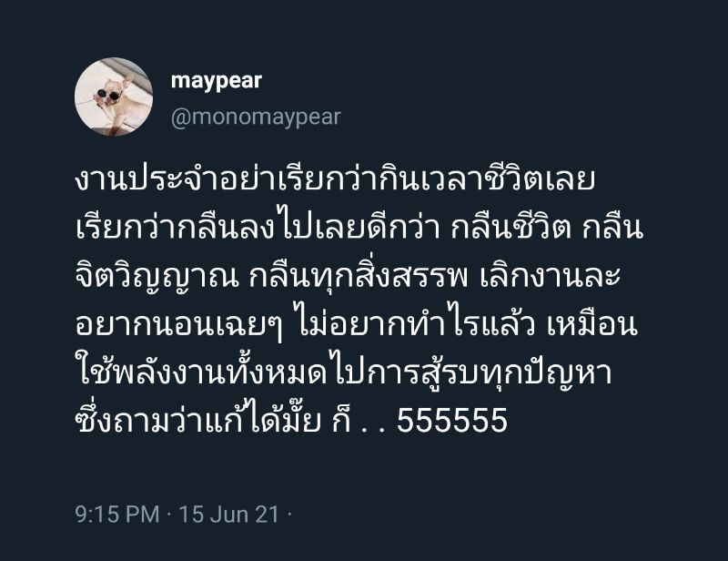Click the separator dot between time and date
Viewport: 728px width, 561px height.
point(169,515)
